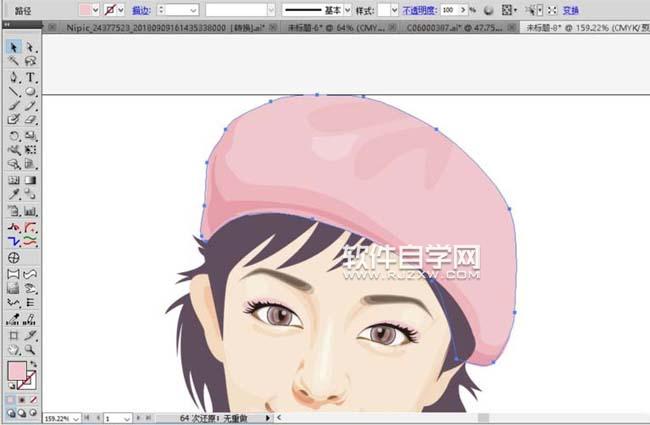Viewport: 650px width, 425px height.
Task: Apply solid Color mode below swatches
Action: 11,400
